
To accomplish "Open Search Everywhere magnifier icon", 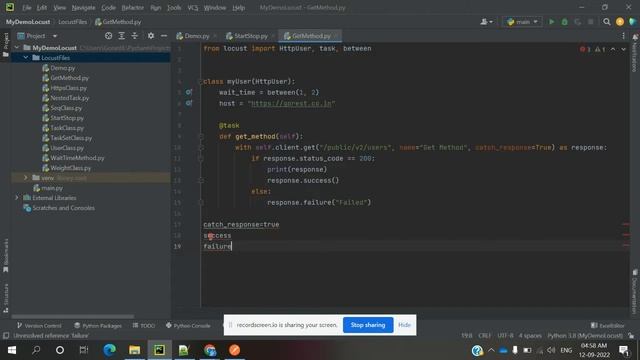I will tap(607, 22).
